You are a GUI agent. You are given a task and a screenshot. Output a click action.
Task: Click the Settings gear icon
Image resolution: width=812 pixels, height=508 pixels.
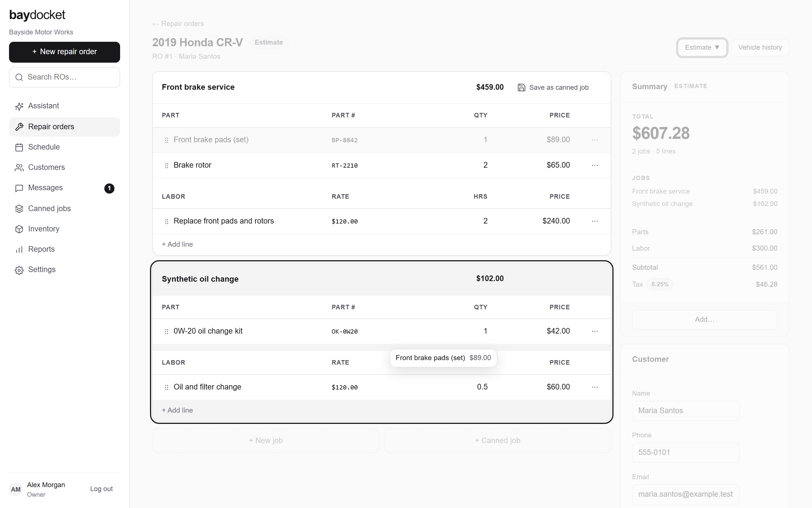[19, 270]
